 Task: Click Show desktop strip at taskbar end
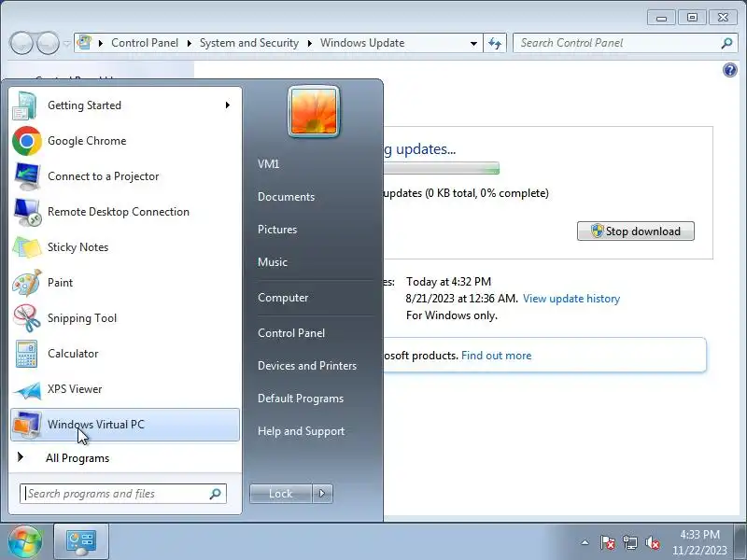click(x=740, y=542)
